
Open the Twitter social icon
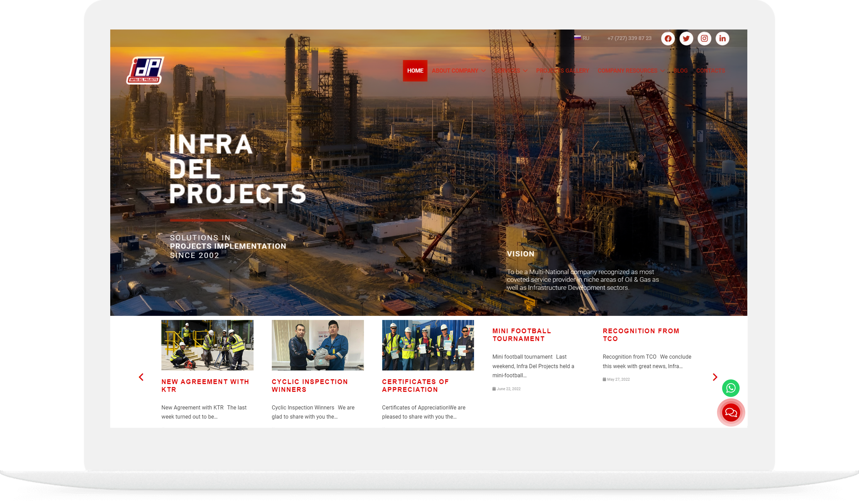(x=686, y=39)
